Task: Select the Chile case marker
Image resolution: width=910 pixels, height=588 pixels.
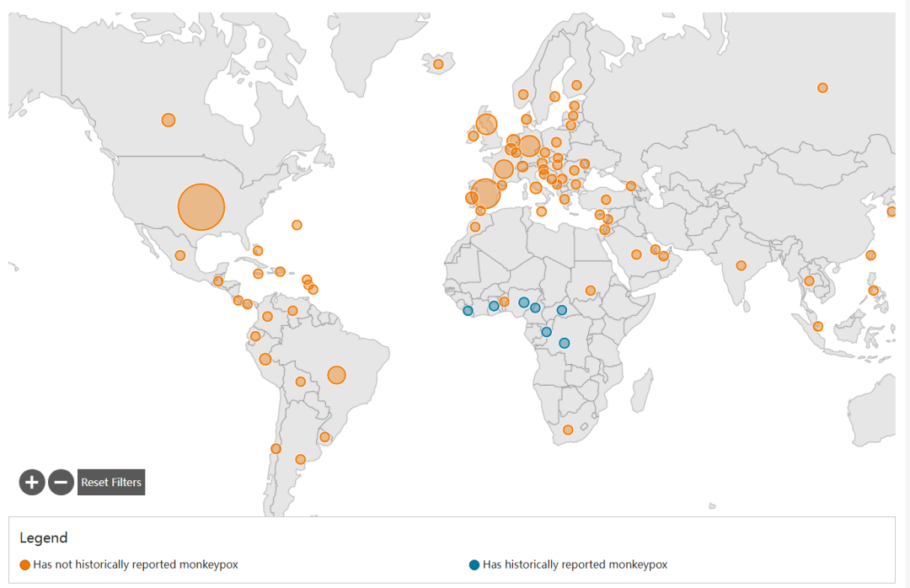Action: pos(276,449)
